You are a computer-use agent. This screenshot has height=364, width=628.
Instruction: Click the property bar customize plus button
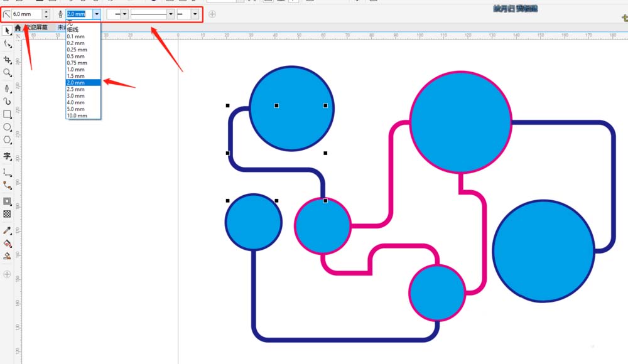[x=212, y=14]
